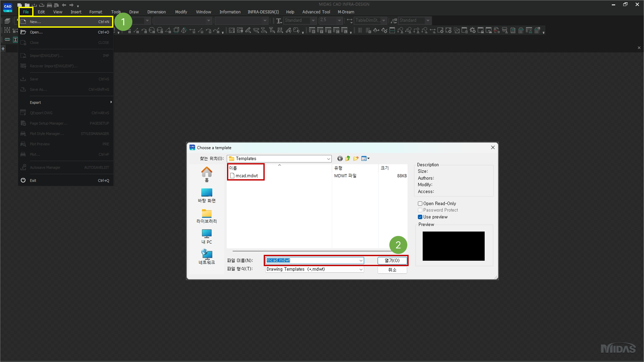Click the 열기(O) open button
Screen dimensions: 644x362
pos(392,261)
